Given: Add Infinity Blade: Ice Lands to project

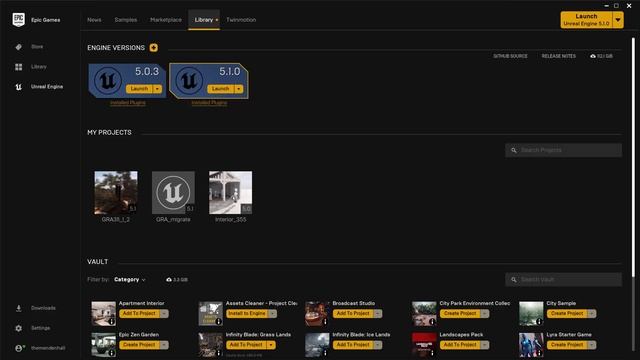Looking at the screenshot, I should 353,345.
